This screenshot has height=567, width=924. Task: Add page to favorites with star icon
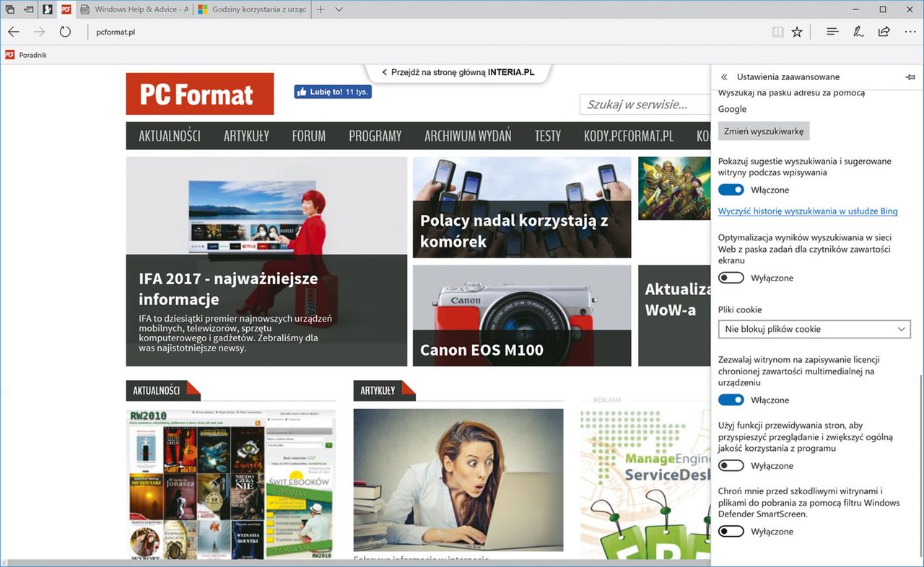click(797, 32)
